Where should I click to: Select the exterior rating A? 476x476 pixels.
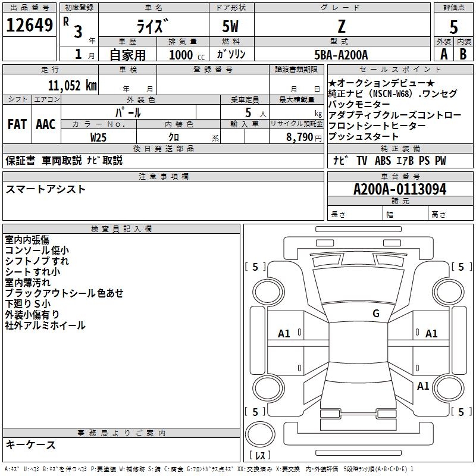[444, 54]
